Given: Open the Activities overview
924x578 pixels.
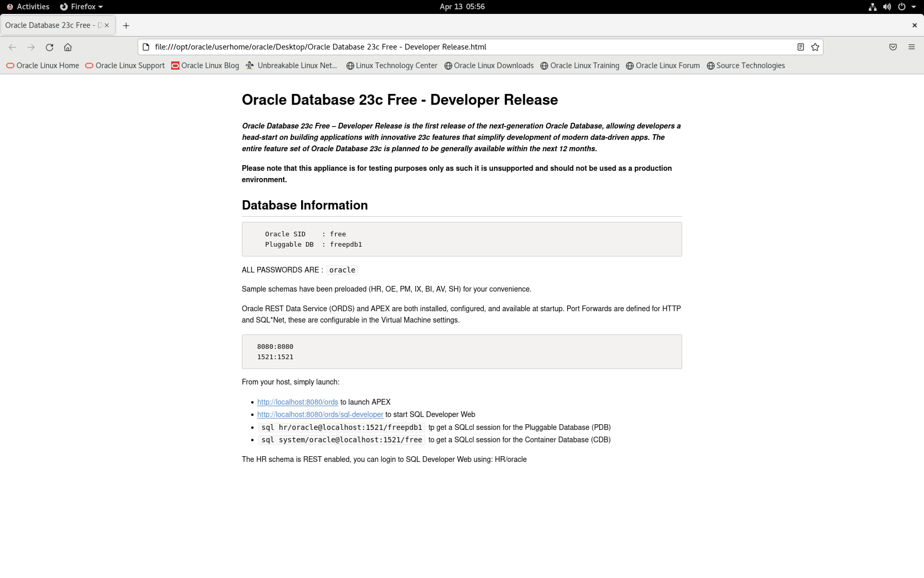Looking at the screenshot, I should [x=28, y=6].
